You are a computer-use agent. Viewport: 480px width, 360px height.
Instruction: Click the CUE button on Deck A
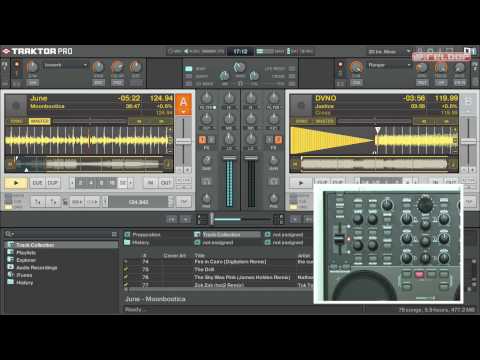[37, 183]
